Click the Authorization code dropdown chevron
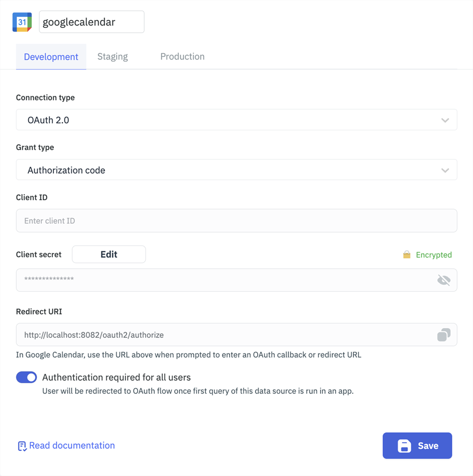 coord(445,170)
